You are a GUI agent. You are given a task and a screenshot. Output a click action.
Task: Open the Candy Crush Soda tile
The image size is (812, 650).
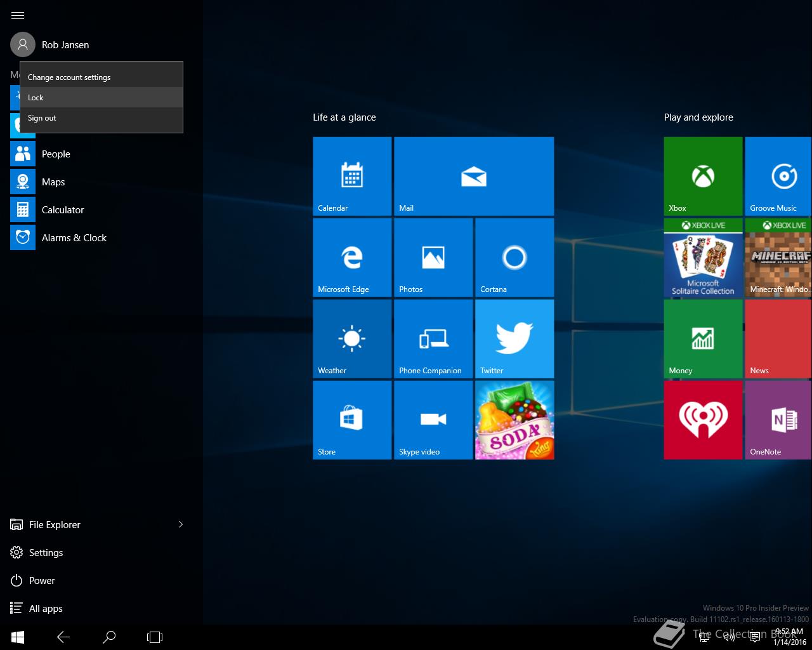pyautogui.click(x=514, y=420)
